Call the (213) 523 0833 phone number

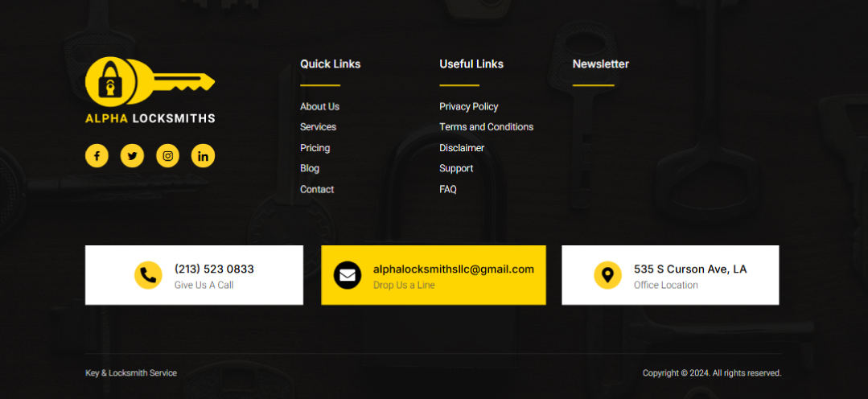(x=214, y=269)
